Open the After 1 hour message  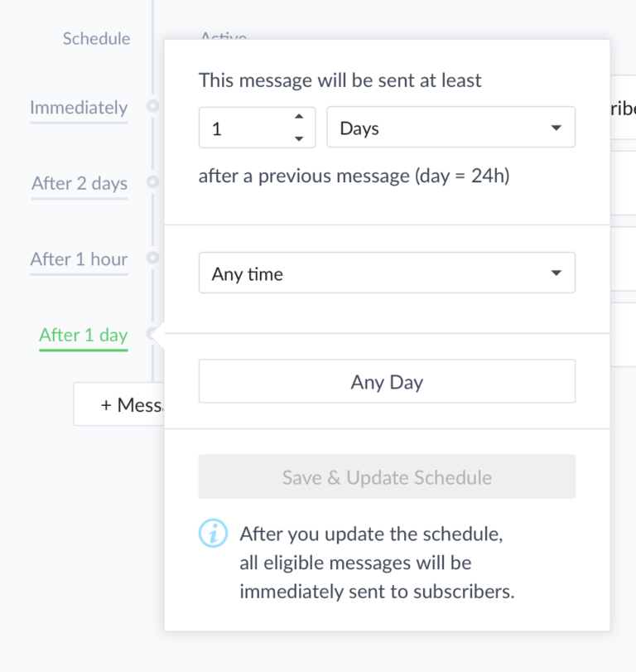pos(79,259)
